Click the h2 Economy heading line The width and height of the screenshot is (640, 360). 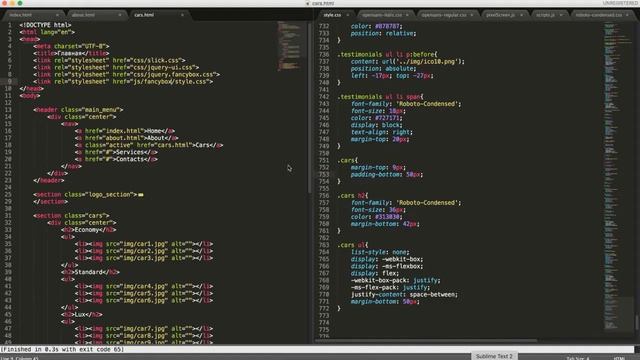pos(89,230)
